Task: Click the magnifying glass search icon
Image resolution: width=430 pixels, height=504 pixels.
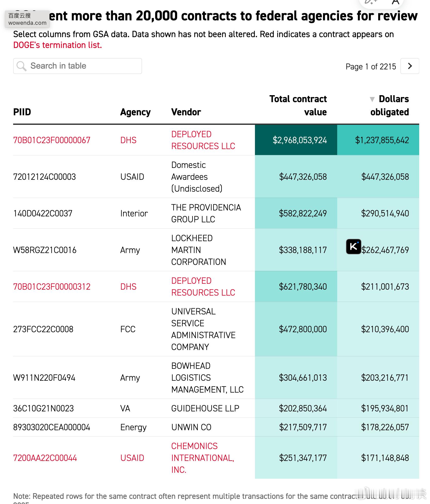Action: coord(21,66)
